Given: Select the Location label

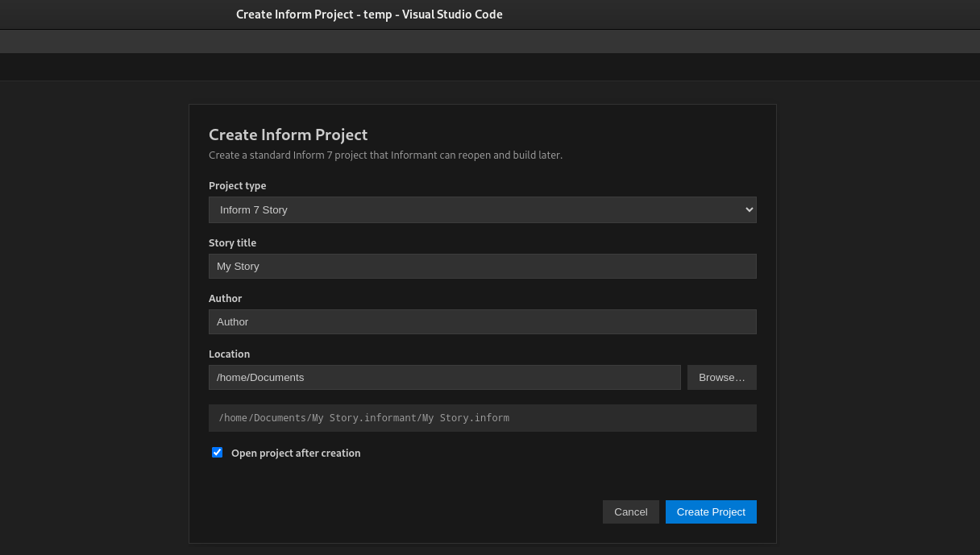Looking at the screenshot, I should click(x=229, y=354).
